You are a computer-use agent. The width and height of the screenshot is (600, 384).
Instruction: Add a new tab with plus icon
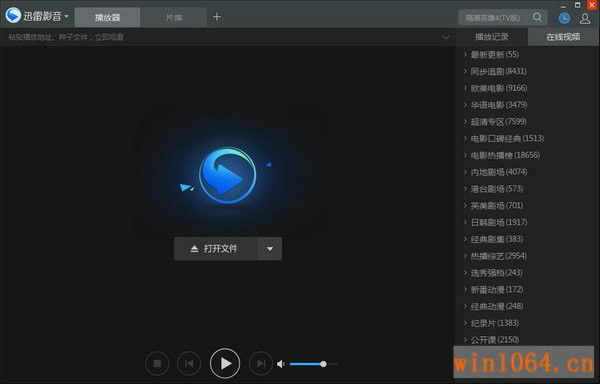217,17
